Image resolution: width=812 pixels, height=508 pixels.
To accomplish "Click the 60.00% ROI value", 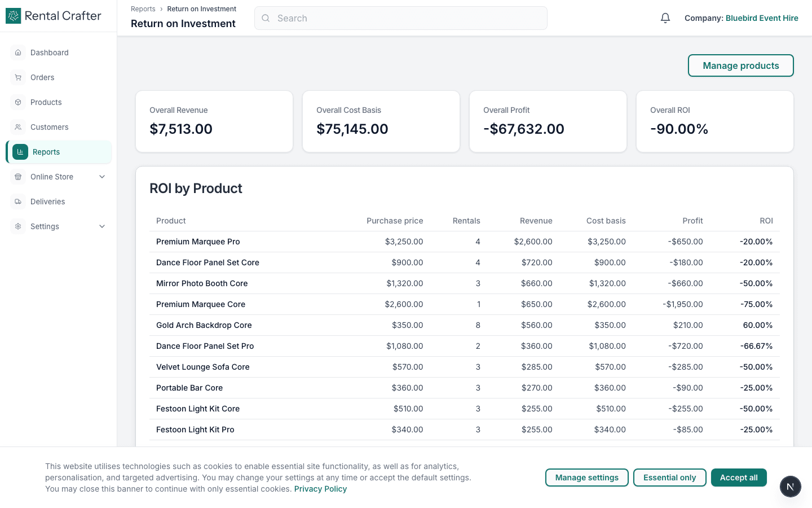I will 758,325.
